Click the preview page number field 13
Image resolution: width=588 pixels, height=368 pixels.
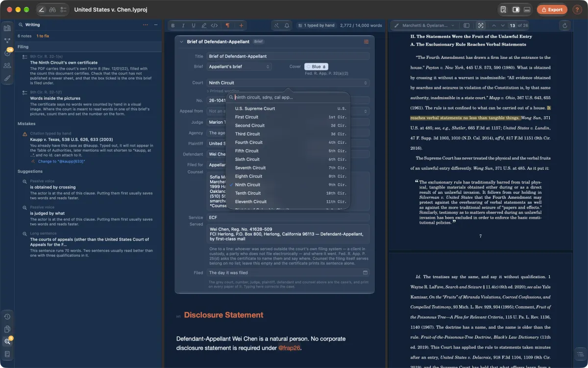pos(512,25)
